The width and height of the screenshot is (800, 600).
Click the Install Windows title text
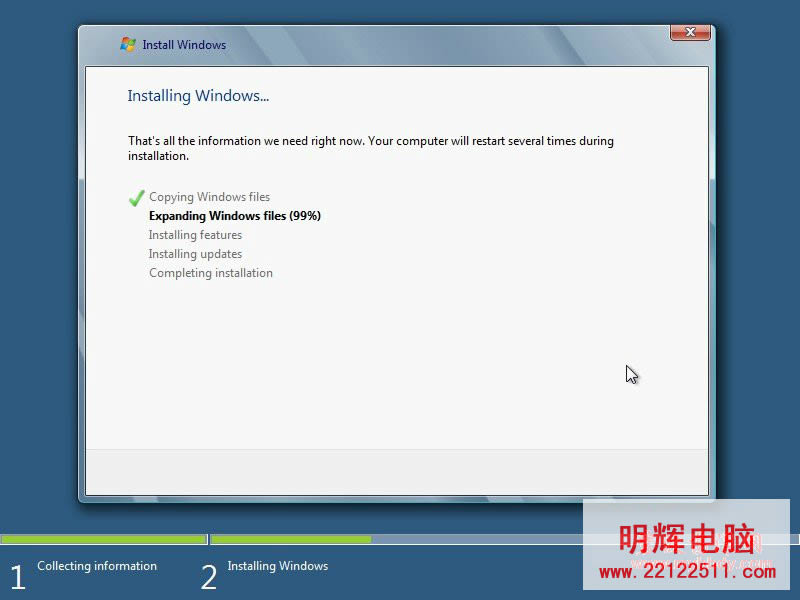184,45
